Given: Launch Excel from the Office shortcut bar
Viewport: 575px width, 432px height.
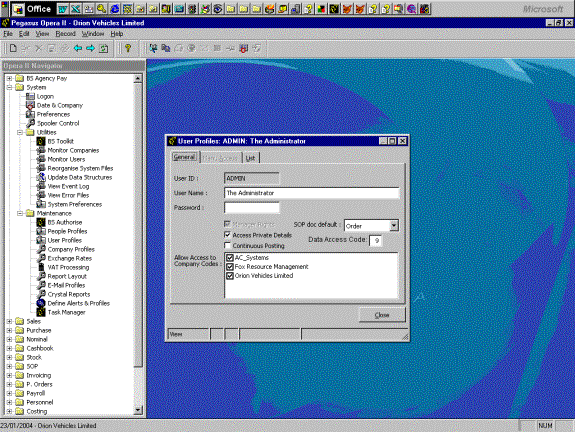Looking at the screenshot, I should tap(76, 9).
